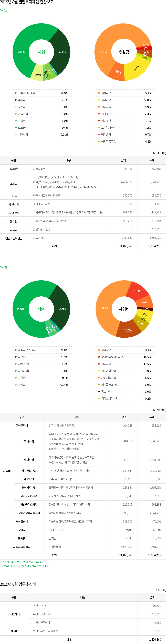
Task: Click the dark brown 홍보사업 legend dot
Action: click(99, 392)
